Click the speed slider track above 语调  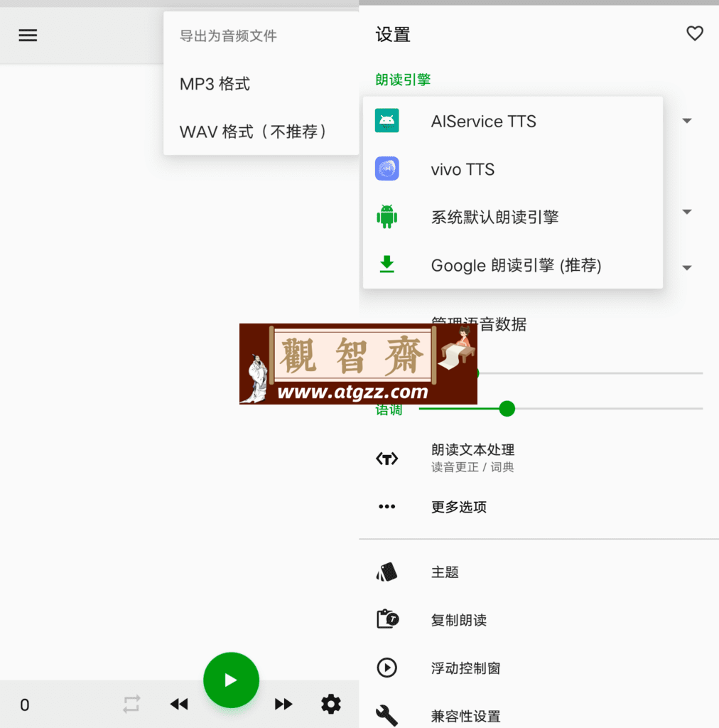tap(590, 373)
